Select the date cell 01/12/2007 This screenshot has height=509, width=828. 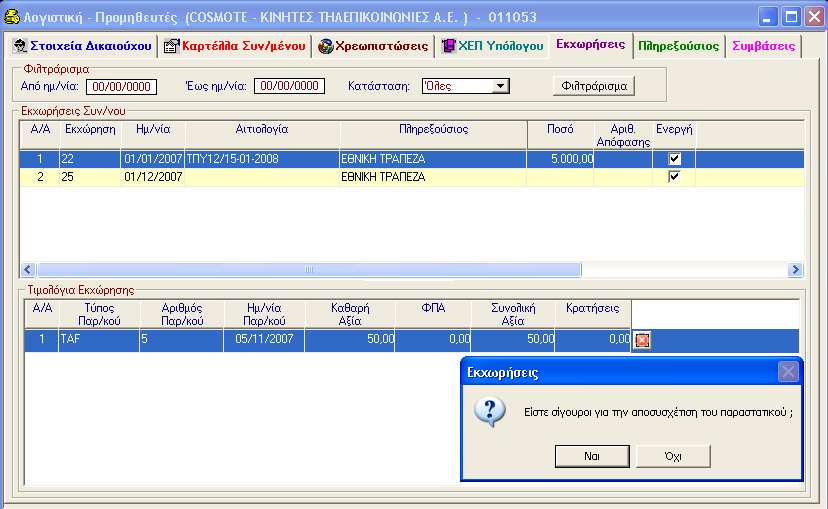pos(153,177)
